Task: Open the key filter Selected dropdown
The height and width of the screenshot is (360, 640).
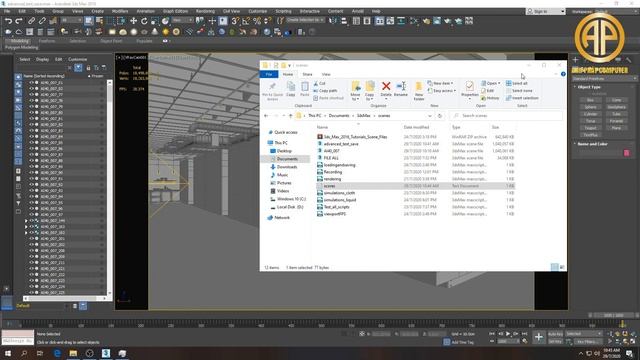Action: [x=583, y=334]
